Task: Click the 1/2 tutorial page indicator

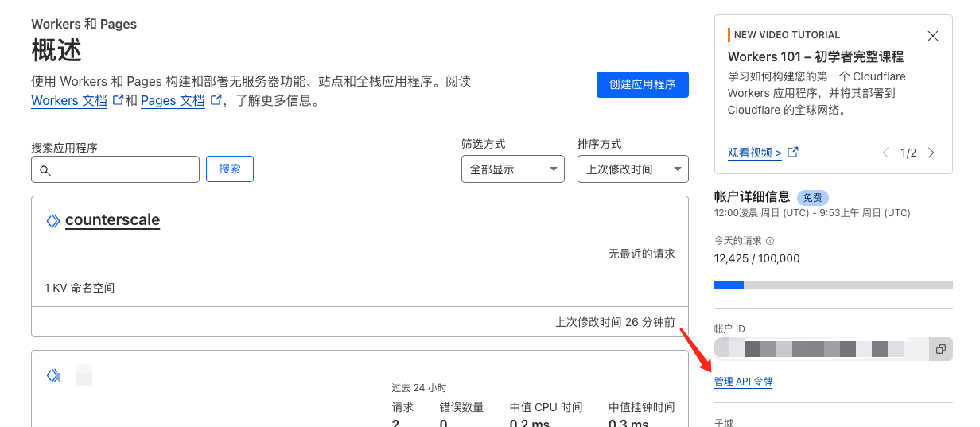Action: click(908, 153)
